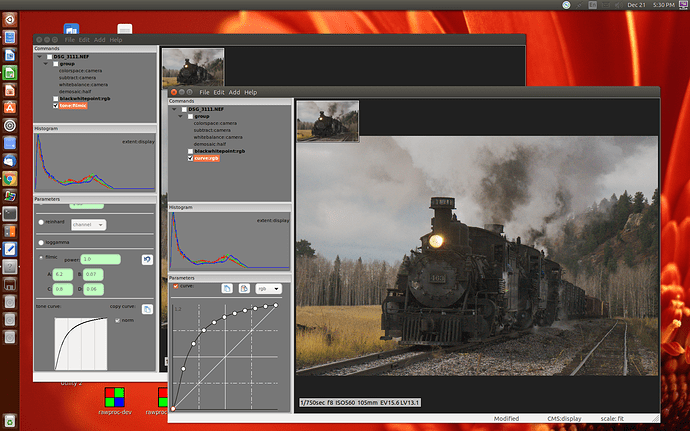Launch Google Chrome from the dock
This screenshot has width=690, height=431.
coord(10,178)
